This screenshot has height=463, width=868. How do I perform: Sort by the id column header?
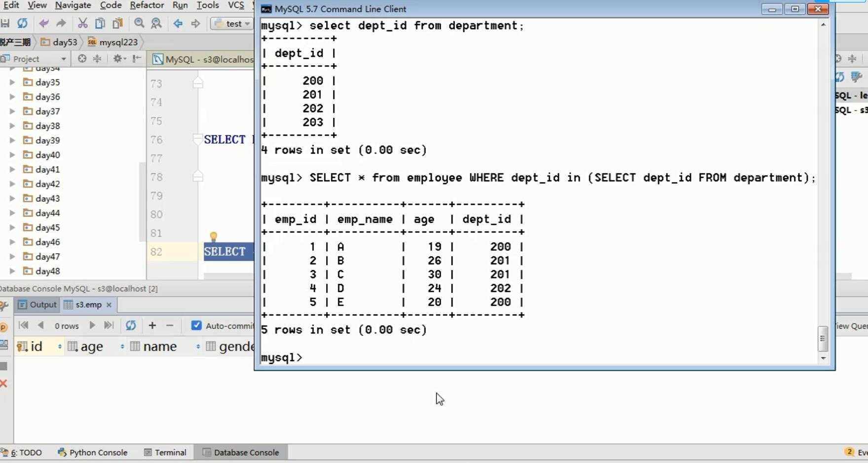point(39,347)
